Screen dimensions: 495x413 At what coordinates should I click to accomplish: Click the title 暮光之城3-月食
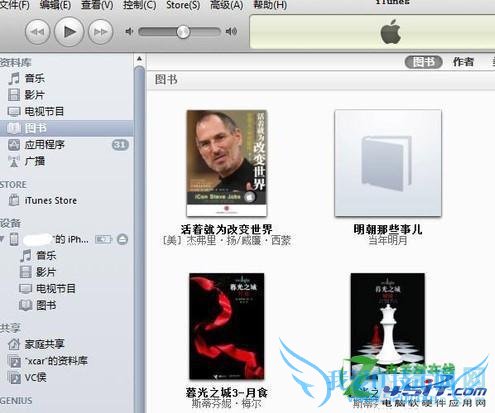tap(227, 393)
